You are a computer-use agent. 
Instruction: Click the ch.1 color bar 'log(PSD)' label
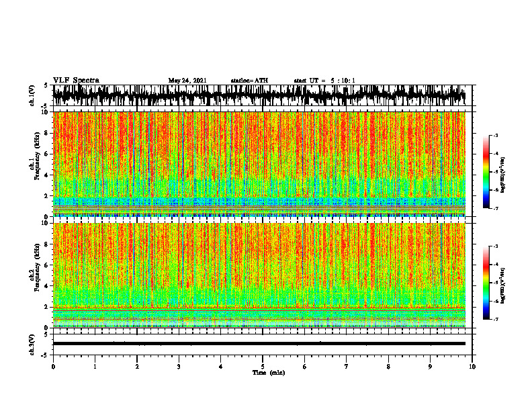point(503,175)
